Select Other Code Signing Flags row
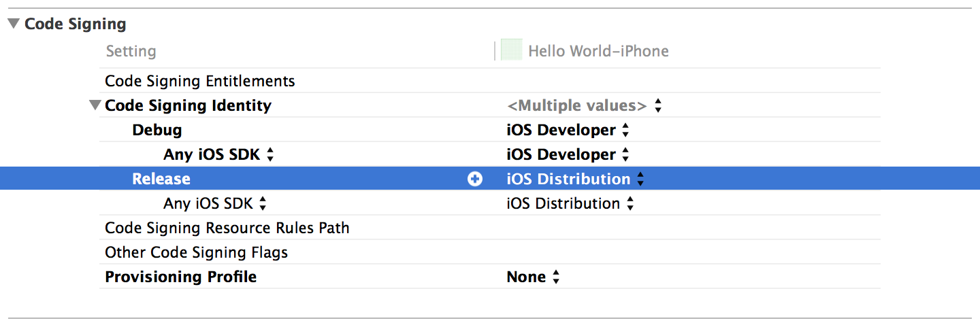The height and width of the screenshot is (325, 980). (x=490, y=252)
